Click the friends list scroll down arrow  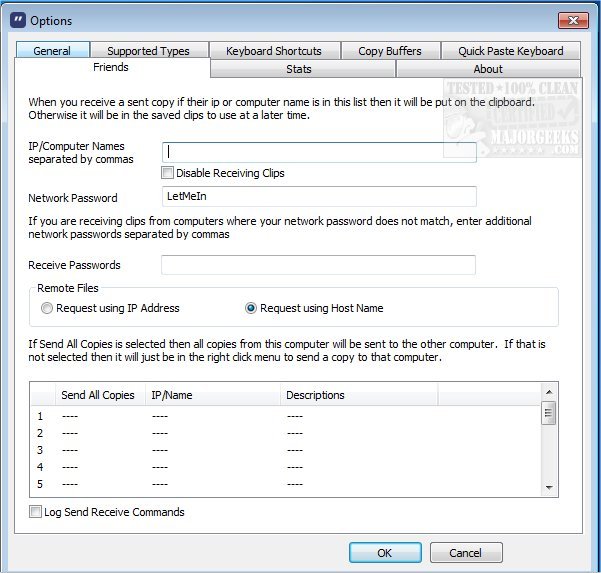click(549, 488)
